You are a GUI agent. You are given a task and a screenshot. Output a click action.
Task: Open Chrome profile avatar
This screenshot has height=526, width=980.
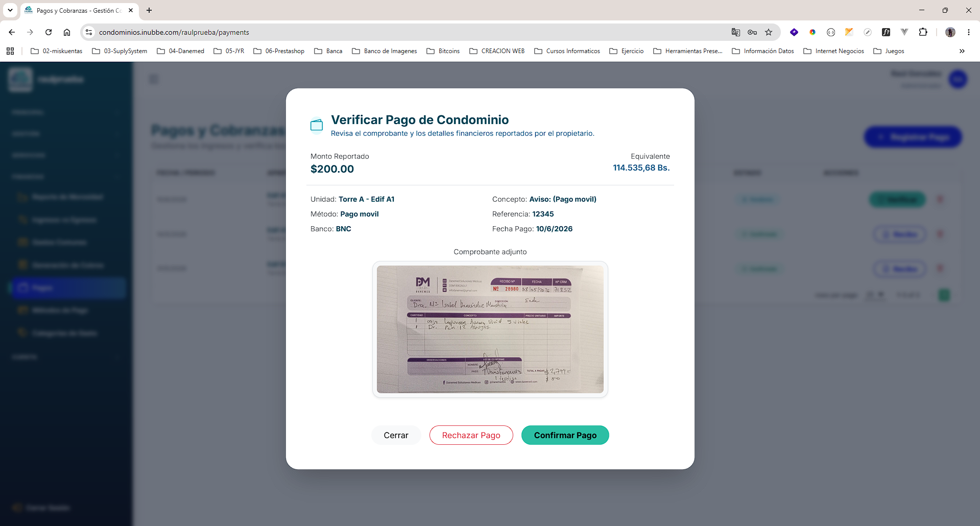click(950, 32)
